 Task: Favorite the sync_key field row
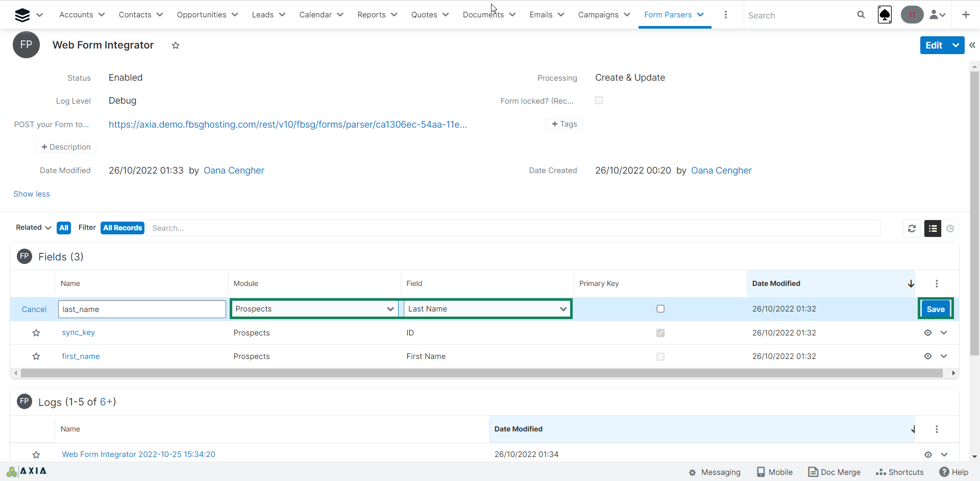[36, 333]
